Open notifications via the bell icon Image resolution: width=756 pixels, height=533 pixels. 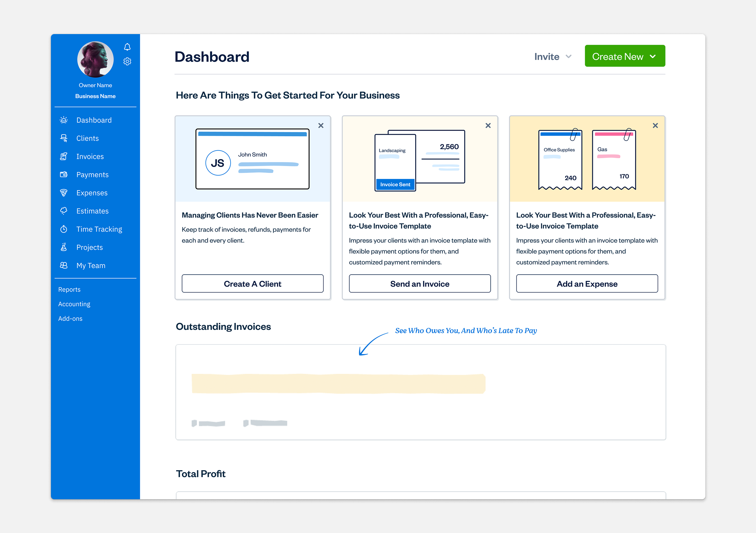tap(127, 47)
